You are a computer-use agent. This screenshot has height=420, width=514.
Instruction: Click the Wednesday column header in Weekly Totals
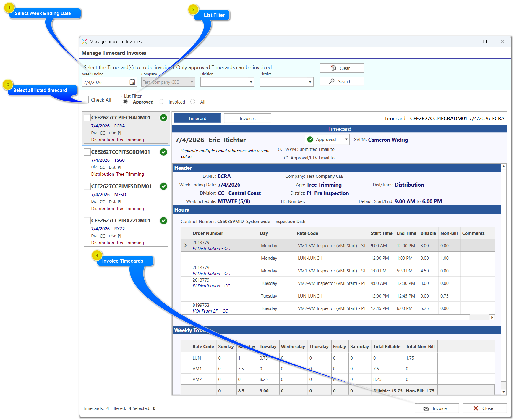293,346
